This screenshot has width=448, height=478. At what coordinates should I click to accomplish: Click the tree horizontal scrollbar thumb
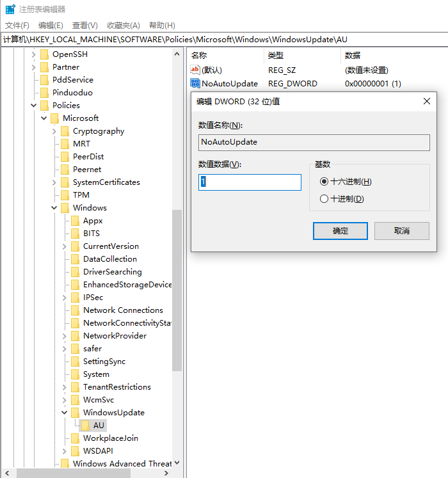click(x=74, y=473)
